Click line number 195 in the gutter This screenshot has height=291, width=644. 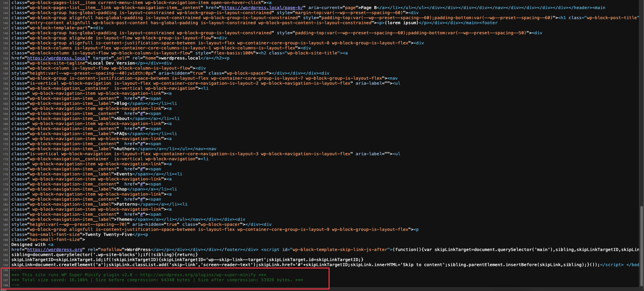click(x=5, y=270)
